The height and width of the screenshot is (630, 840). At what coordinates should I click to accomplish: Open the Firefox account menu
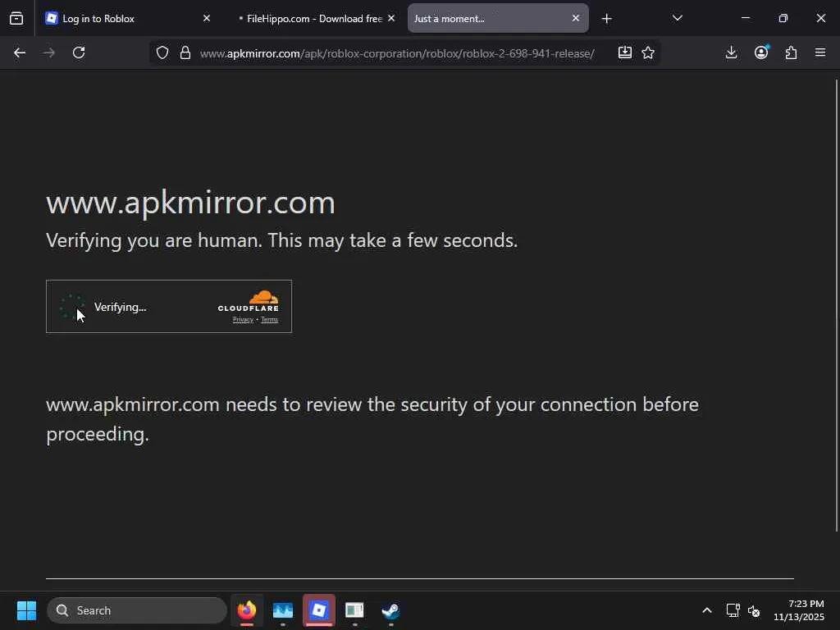point(761,52)
